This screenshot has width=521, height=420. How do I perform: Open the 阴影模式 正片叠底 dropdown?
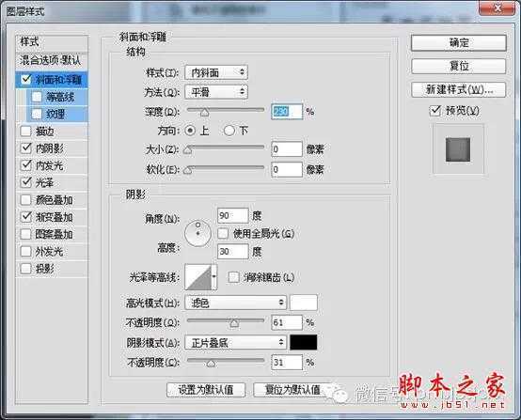coord(236,342)
